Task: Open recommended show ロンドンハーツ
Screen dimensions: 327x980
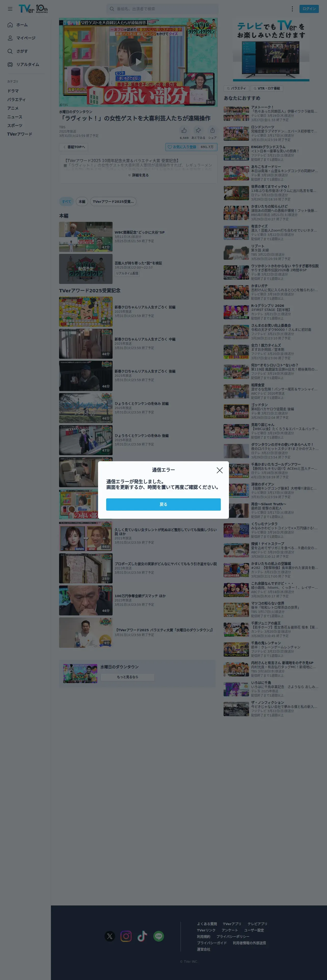Action: point(271,133)
